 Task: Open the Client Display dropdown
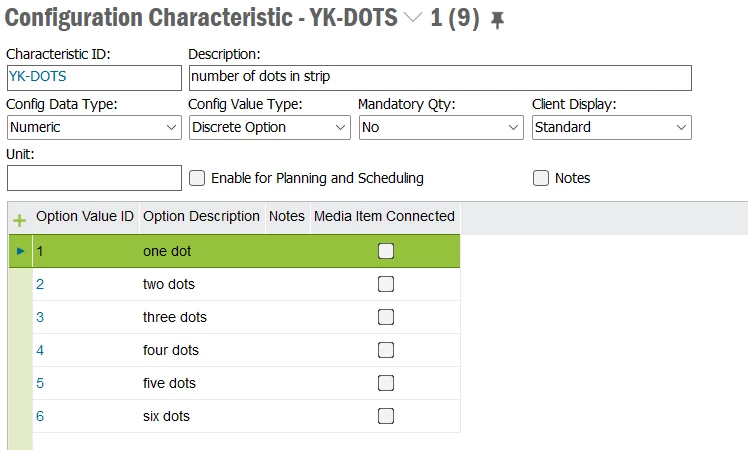612,127
